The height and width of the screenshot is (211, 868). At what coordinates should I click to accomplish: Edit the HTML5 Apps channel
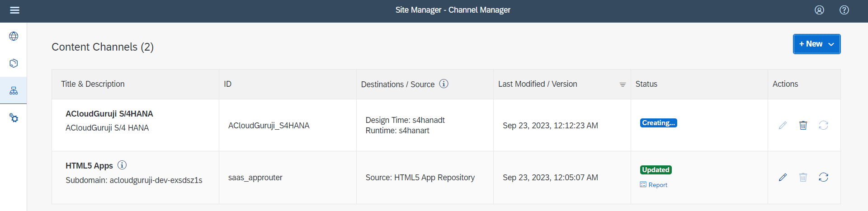click(x=783, y=177)
